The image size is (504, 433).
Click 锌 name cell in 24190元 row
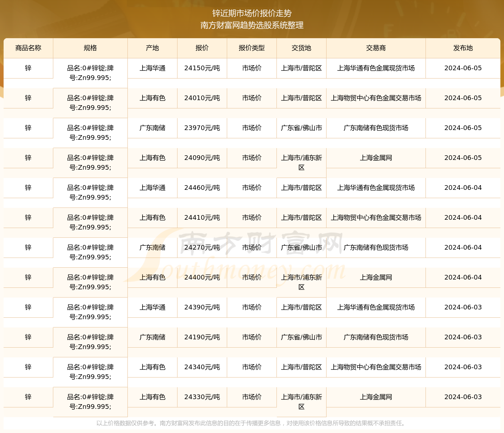[28, 337]
